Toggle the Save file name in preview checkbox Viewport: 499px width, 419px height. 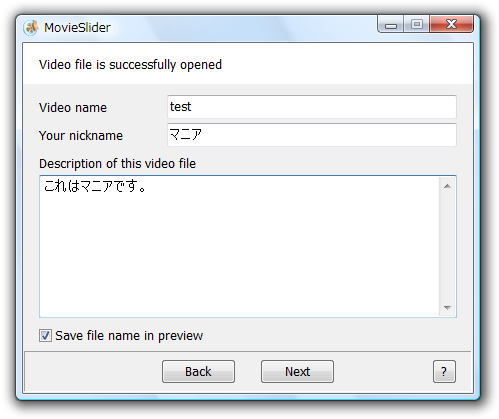45,335
